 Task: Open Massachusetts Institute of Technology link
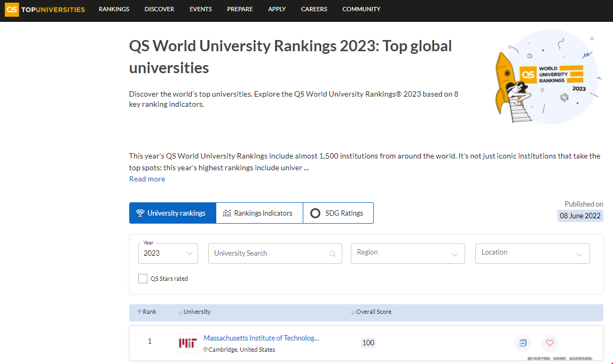pyautogui.click(x=261, y=338)
